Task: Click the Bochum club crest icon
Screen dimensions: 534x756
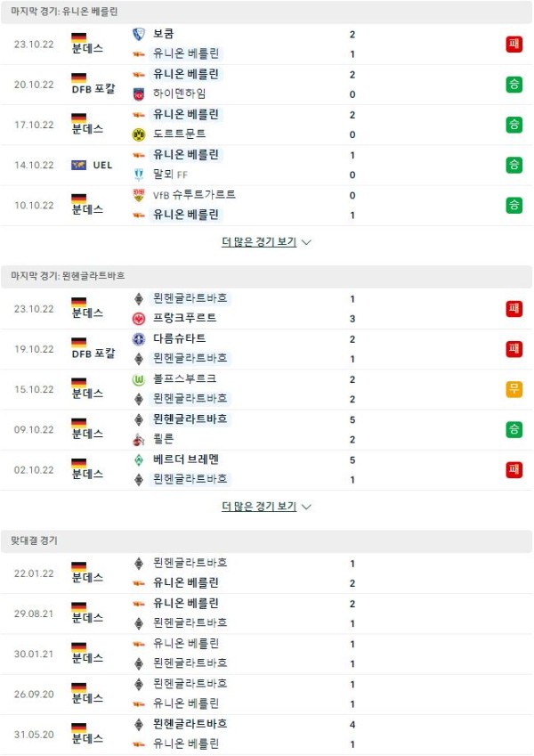Action: tap(139, 34)
